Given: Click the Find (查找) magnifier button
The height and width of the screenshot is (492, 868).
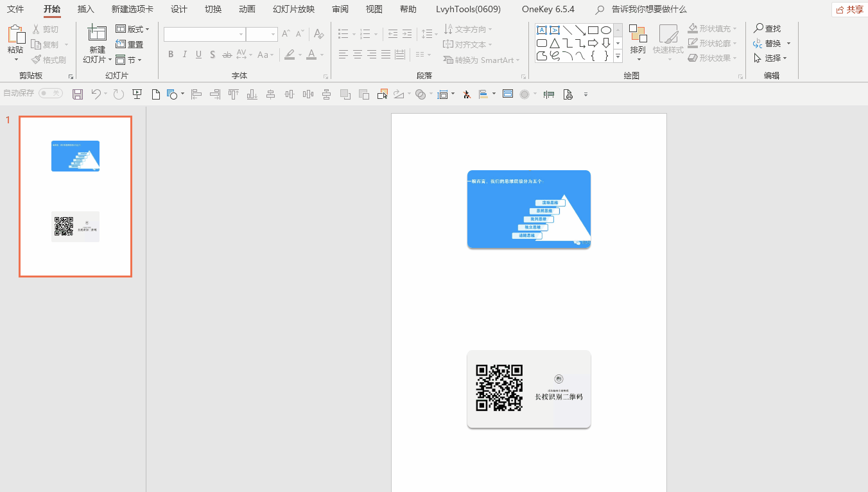Looking at the screenshot, I should point(767,28).
